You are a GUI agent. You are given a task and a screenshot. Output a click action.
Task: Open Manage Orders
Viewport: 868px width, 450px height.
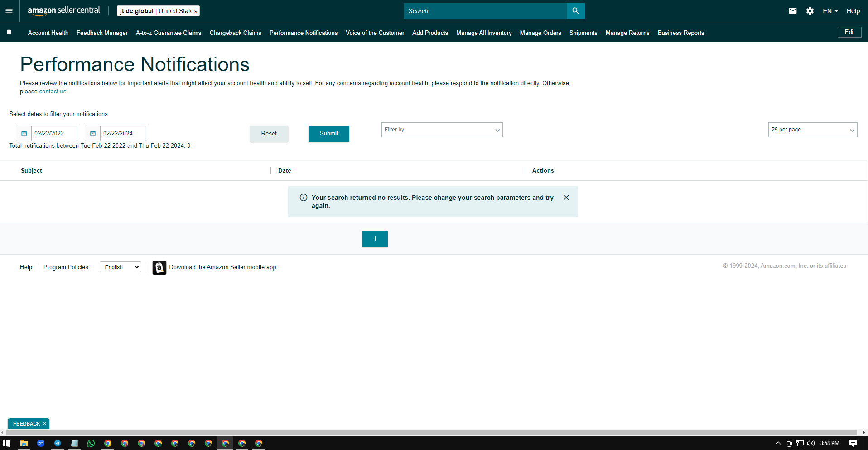click(x=540, y=33)
